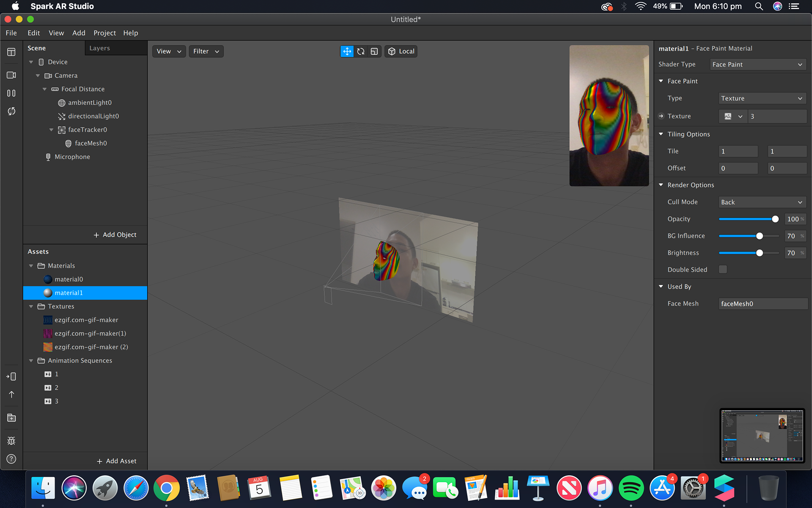Screen dimensions: 812x508
Task: Click the video camera source icon
Action: (x=11, y=75)
